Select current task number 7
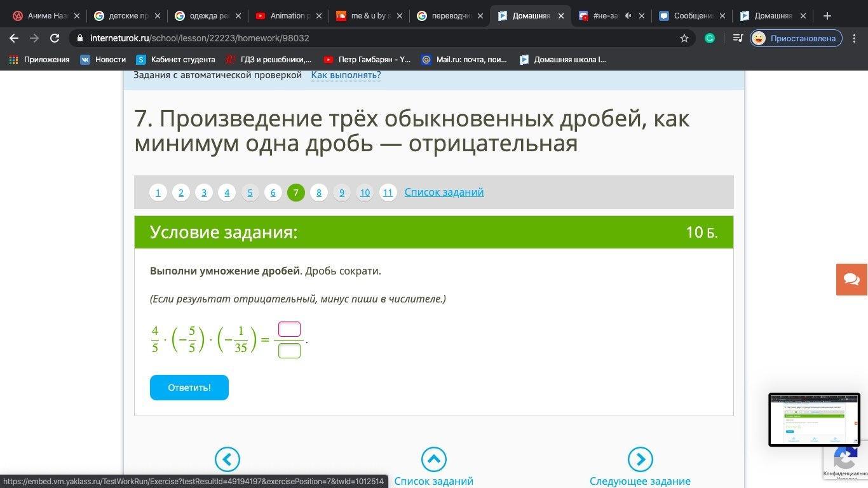Viewport: 868px width, 488px height. click(296, 193)
